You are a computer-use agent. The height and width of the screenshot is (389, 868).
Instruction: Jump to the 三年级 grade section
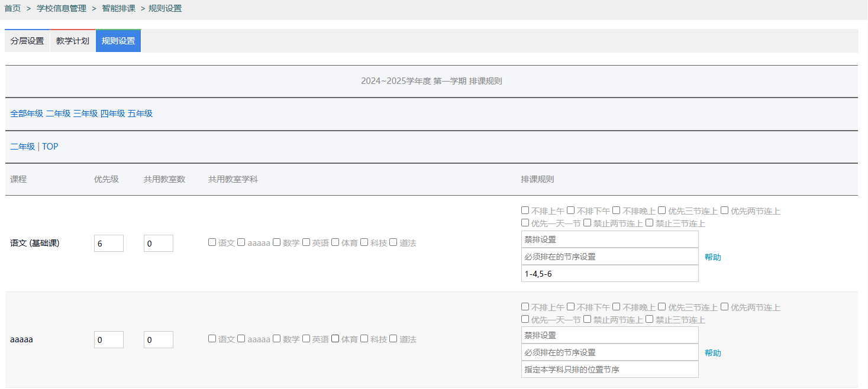85,114
